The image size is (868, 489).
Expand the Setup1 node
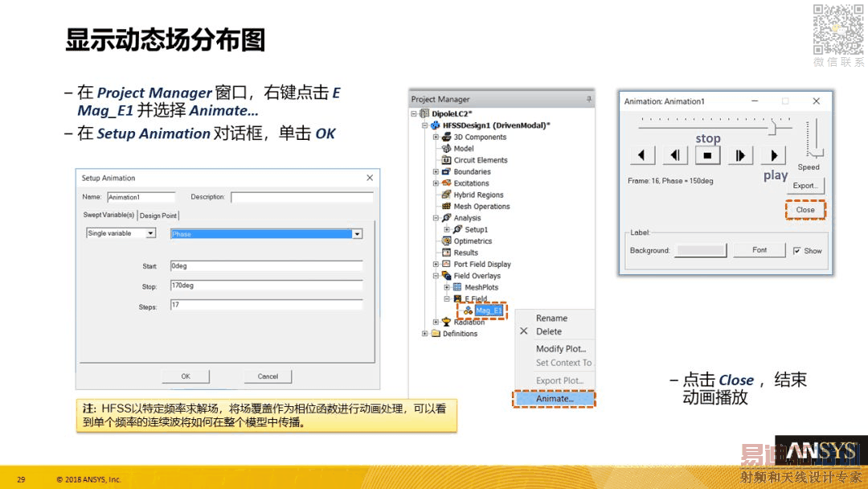[x=447, y=229]
